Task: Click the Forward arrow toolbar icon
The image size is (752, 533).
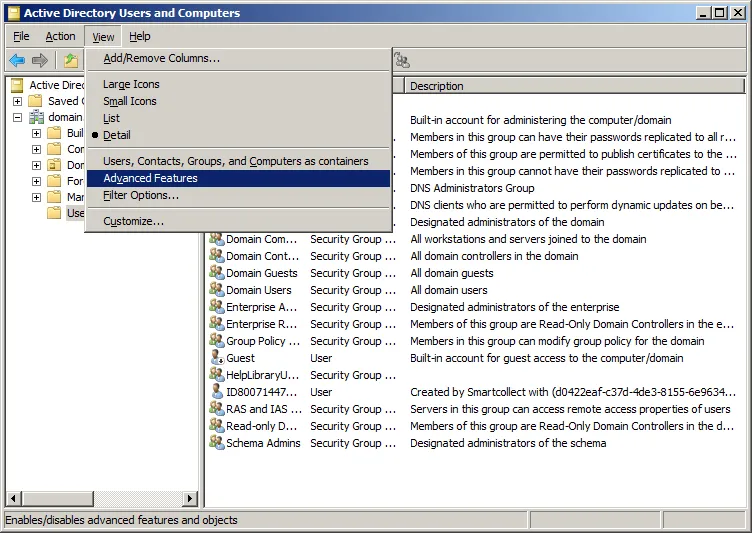Action: click(40, 60)
